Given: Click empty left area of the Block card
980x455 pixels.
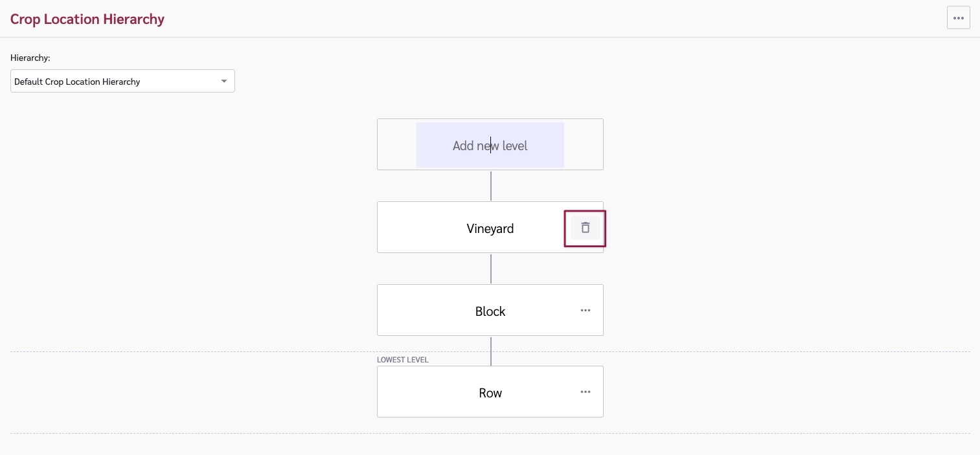Looking at the screenshot, I should pyautogui.click(x=415, y=311).
